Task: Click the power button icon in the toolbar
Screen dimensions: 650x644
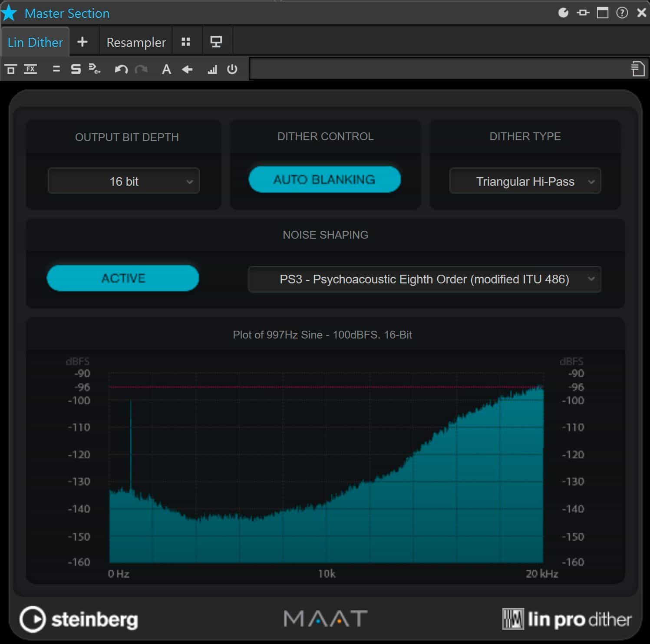Action: tap(232, 69)
